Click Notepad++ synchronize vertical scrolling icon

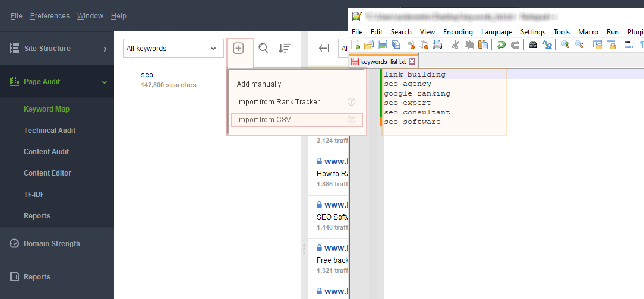tap(597, 44)
